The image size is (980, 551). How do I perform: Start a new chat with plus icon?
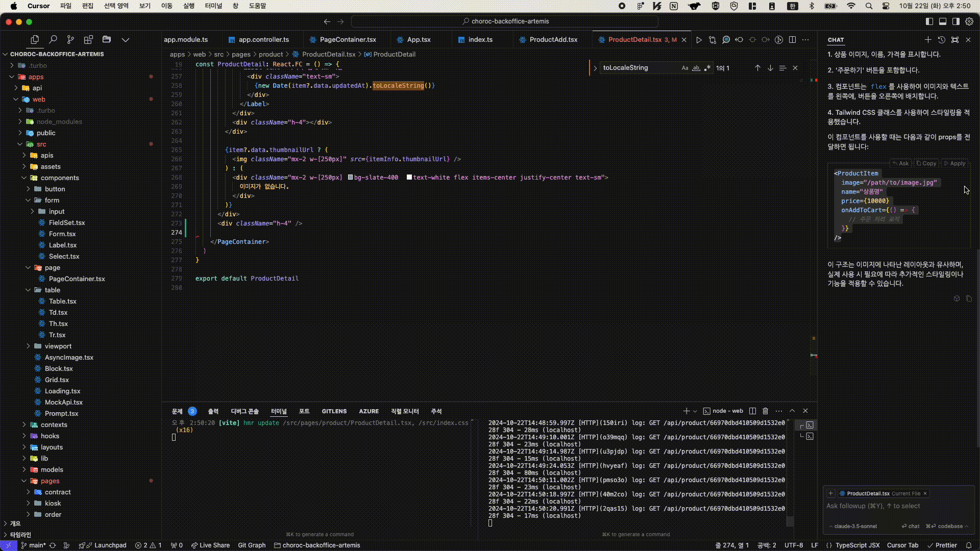(x=928, y=40)
